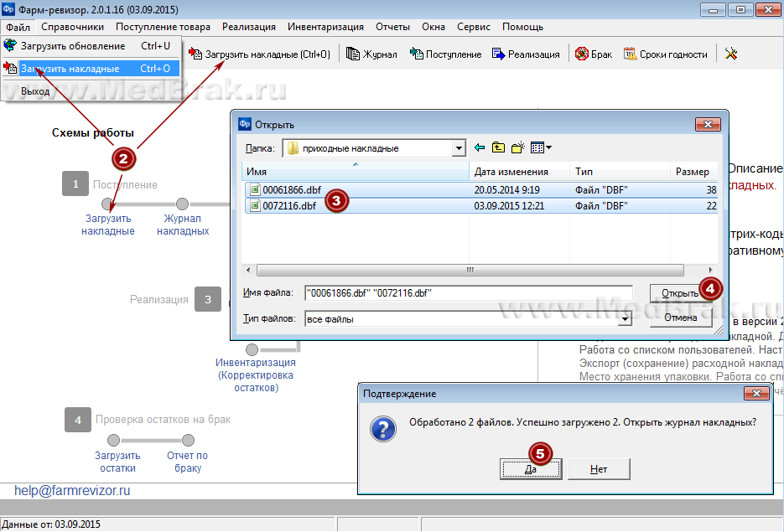
Task: Close the Подтверждение dialog
Action: click(x=756, y=394)
